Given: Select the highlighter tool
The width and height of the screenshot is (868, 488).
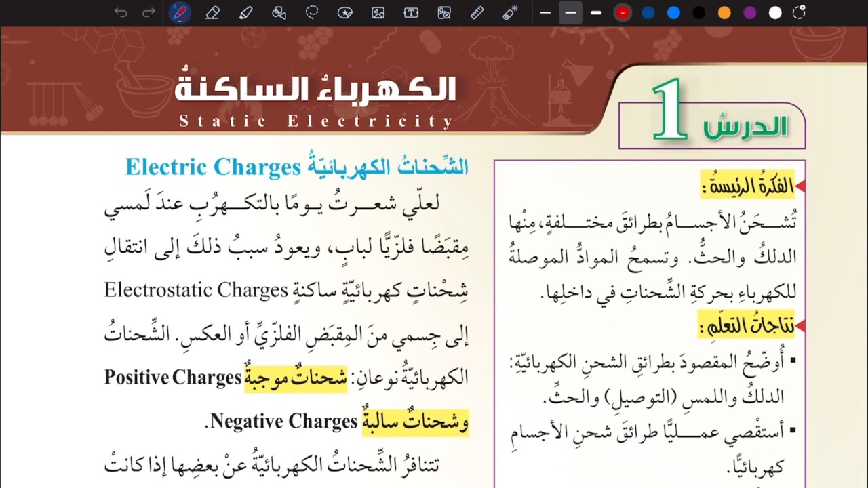Looking at the screenshot, I should click(x=245, y=13).
